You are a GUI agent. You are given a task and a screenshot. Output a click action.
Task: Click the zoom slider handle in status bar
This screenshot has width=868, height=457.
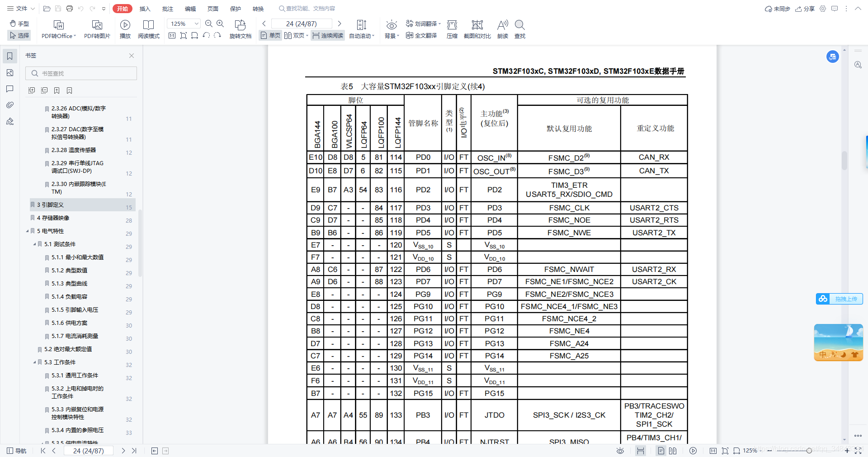(809, 451)
